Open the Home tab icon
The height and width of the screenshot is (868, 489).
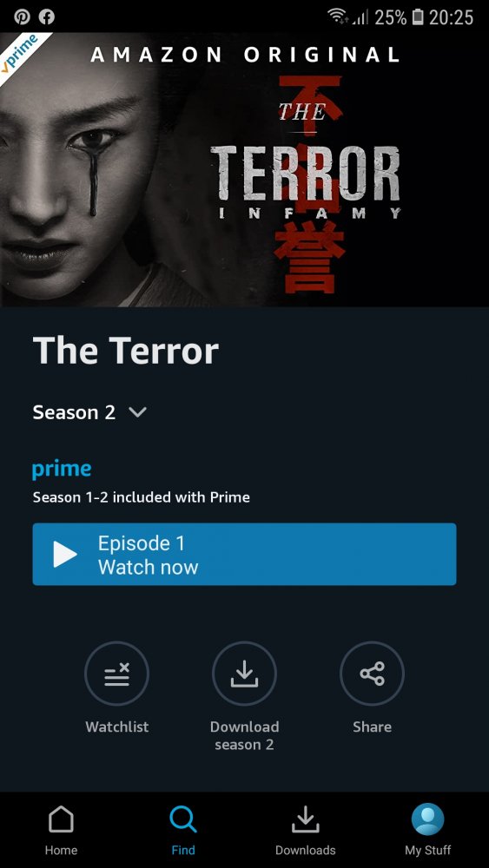61,819
